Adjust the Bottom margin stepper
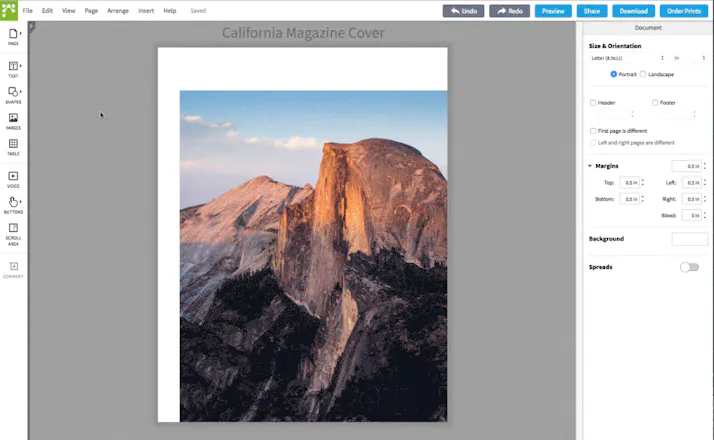 643,199
